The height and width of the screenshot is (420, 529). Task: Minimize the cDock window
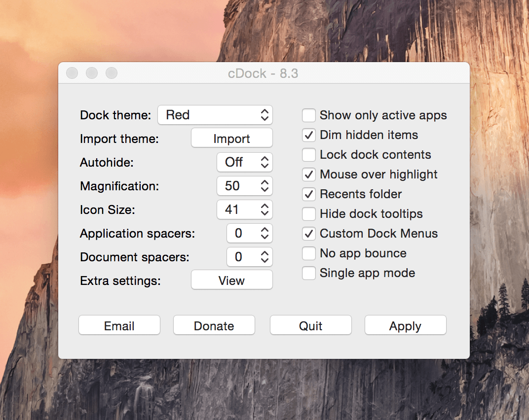92,73
